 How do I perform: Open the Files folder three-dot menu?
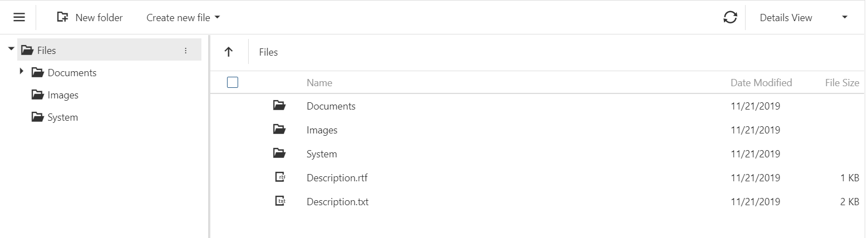coord(186,51)
